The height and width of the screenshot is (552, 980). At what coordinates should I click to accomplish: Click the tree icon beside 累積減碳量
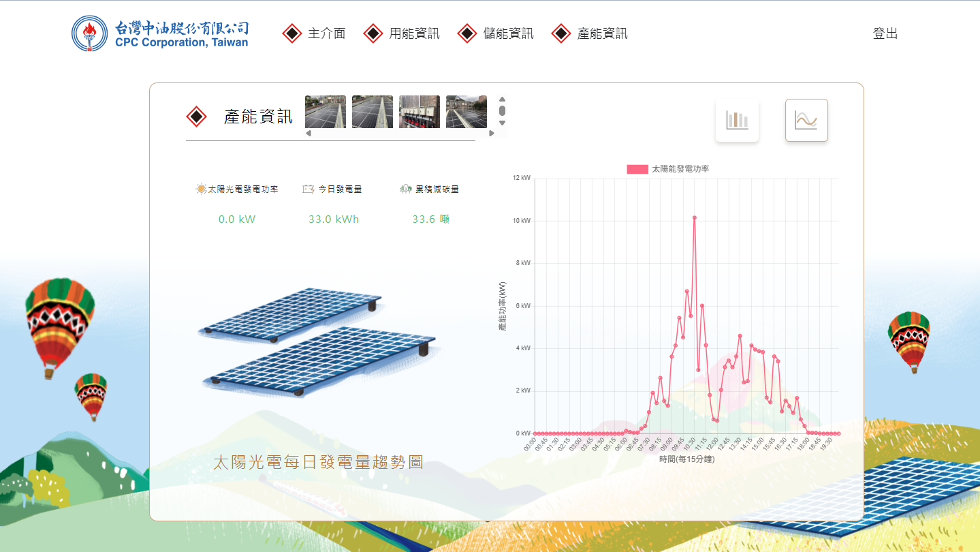[x=406, y=189]
